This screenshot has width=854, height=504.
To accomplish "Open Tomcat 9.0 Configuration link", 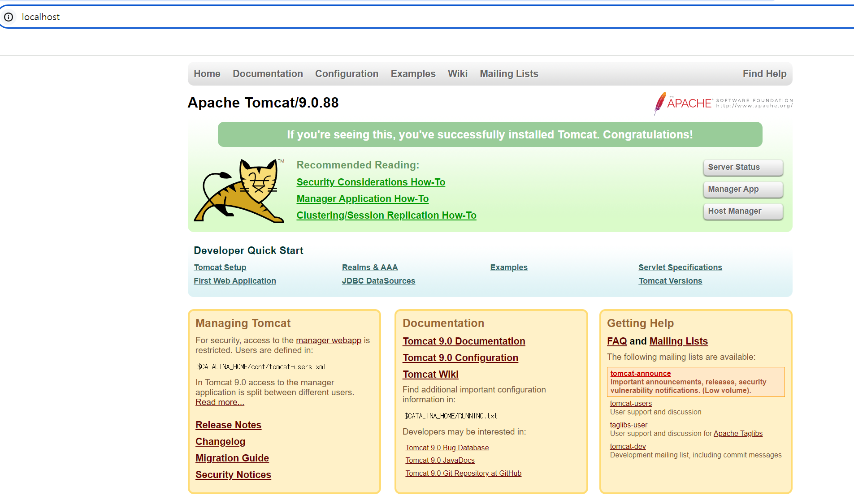I will pos(460,358).
